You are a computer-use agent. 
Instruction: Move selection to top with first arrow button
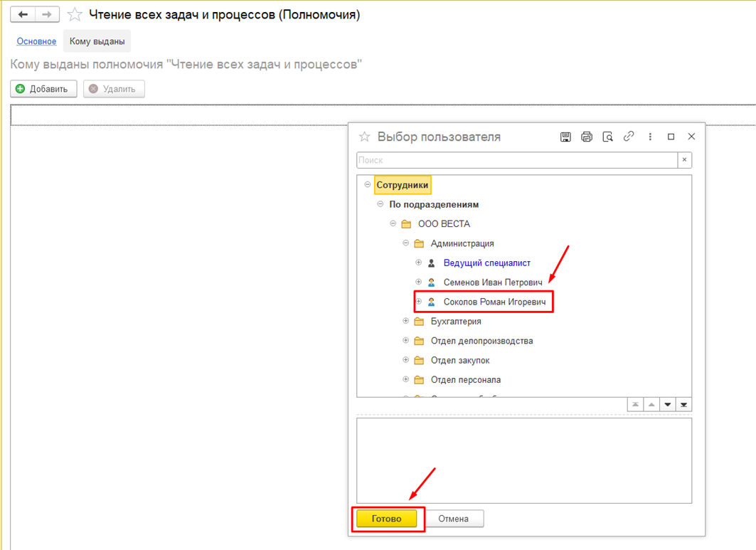[636, 404]
